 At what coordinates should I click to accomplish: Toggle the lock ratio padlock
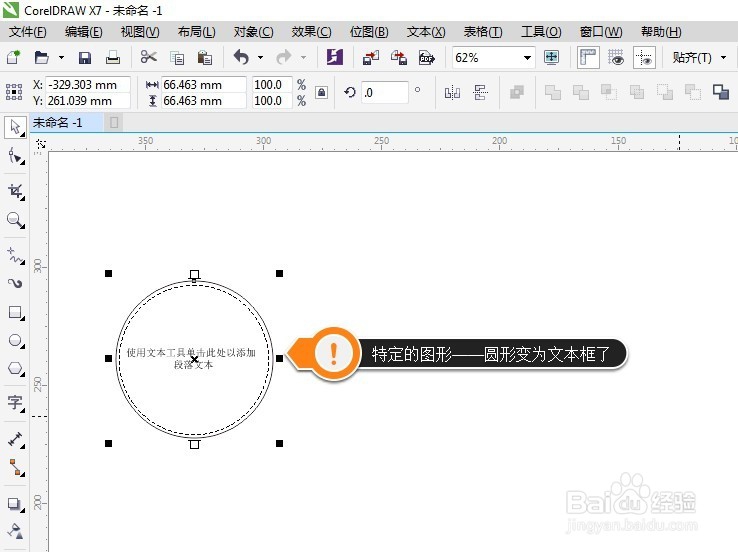pyautogui.click(x=321, y=92)
